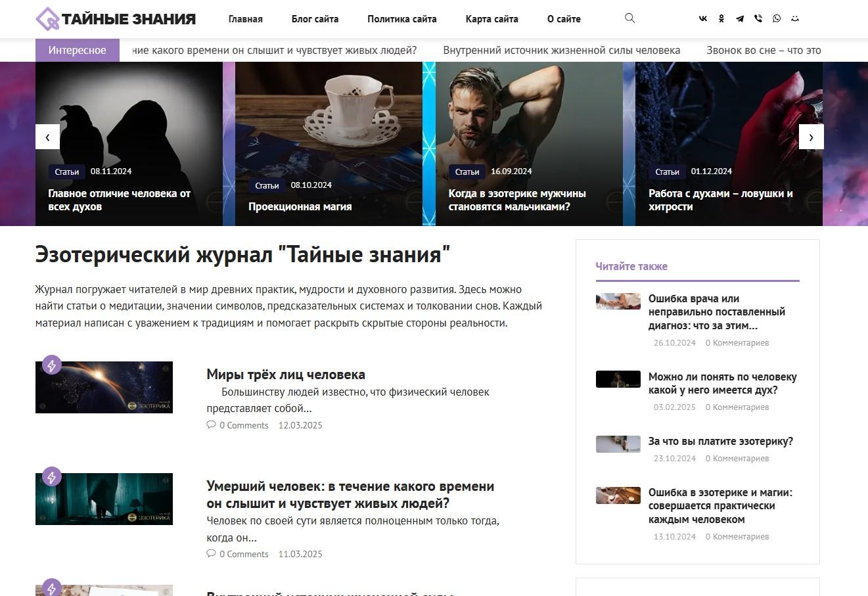Open sidebar article Ошибка врача или неправильно поставленный диагноз
868x596 pixels.
click(717, 312)
